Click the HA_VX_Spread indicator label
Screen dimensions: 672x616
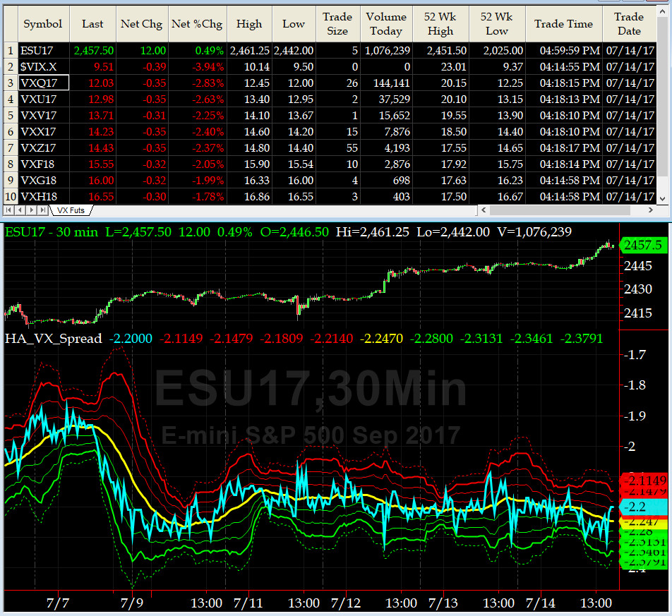coord(54,339)
